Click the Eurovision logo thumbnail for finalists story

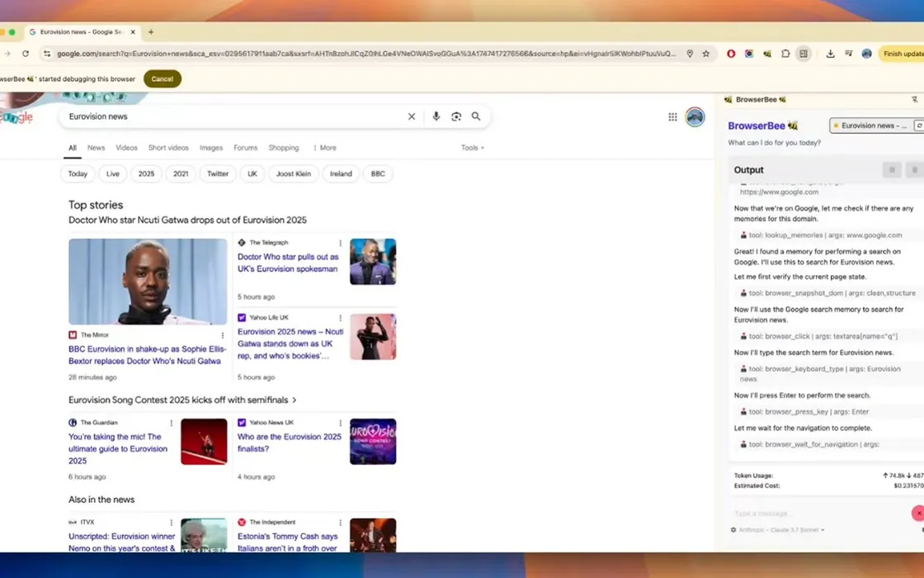point(373,442)
